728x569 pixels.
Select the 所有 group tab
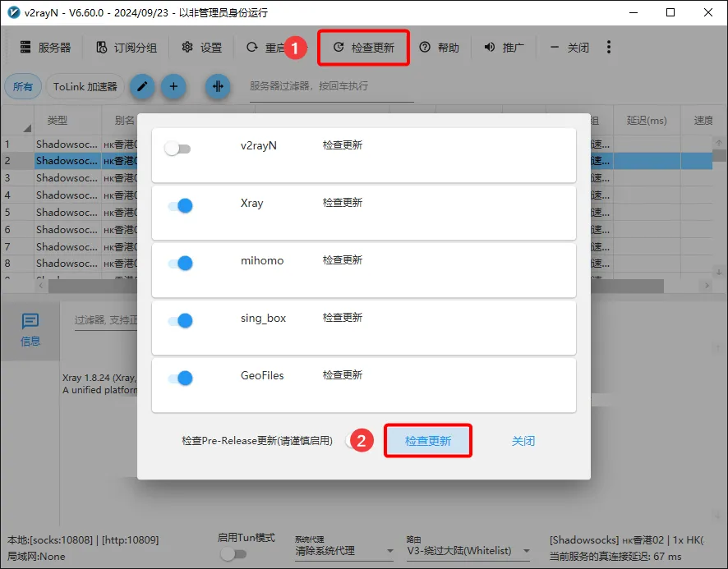[x=23, y=86]
